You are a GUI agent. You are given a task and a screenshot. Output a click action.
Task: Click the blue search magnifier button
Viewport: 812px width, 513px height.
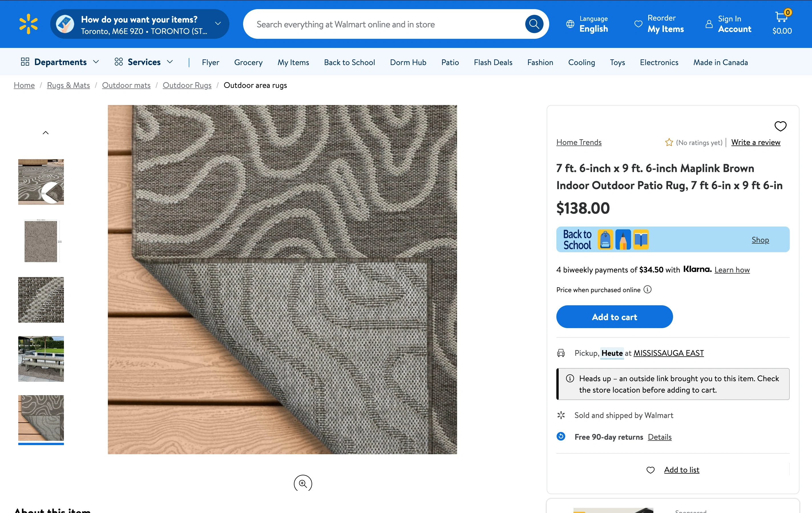point(534,24)
